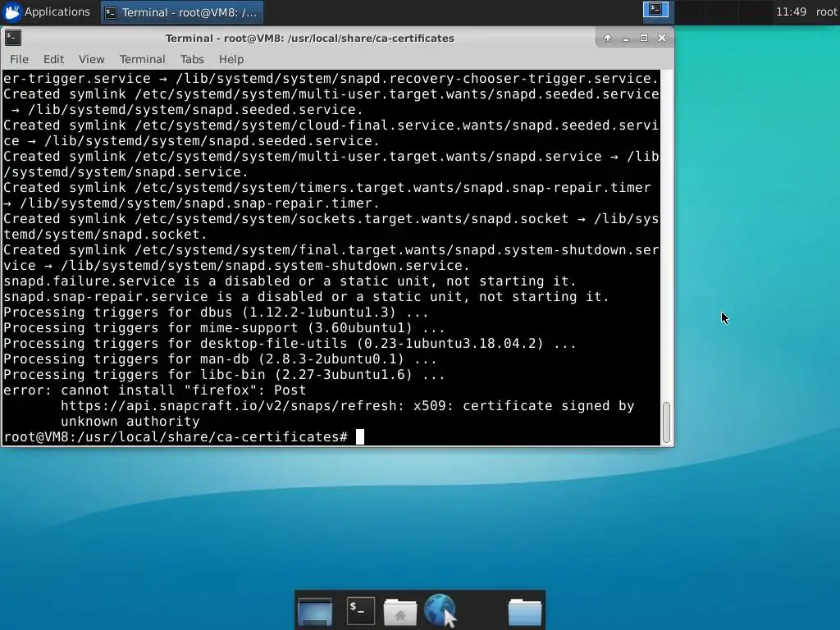Select the Terminal taskbar window button

pyautogui.click(x=182, y=12)
